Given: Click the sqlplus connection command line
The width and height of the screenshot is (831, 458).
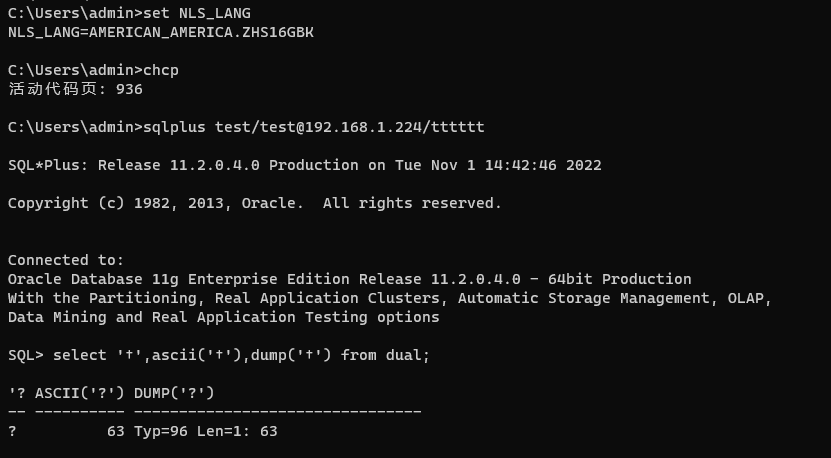Looking at the screenshot, I should point(246,127).
